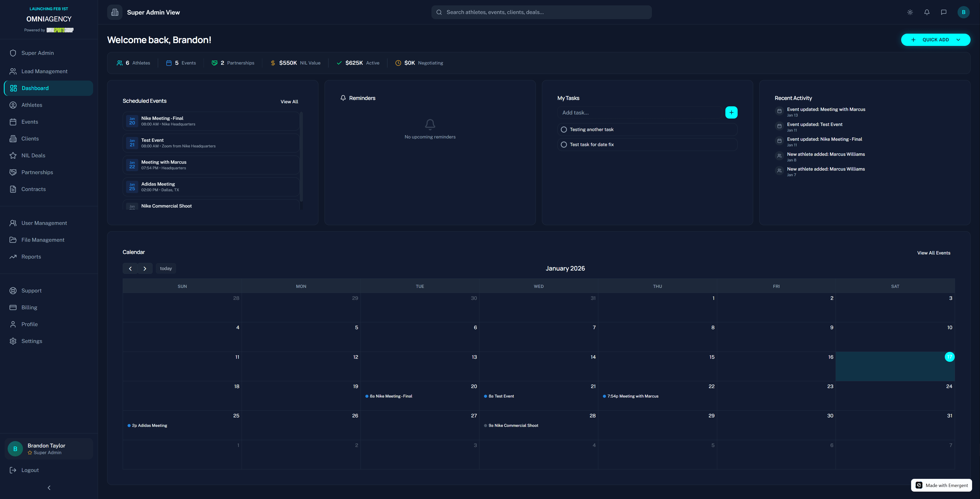Screen dimensions: 980x499
Task: Collapse the sidebar with bottom chevron
Action: coord(49,488)
